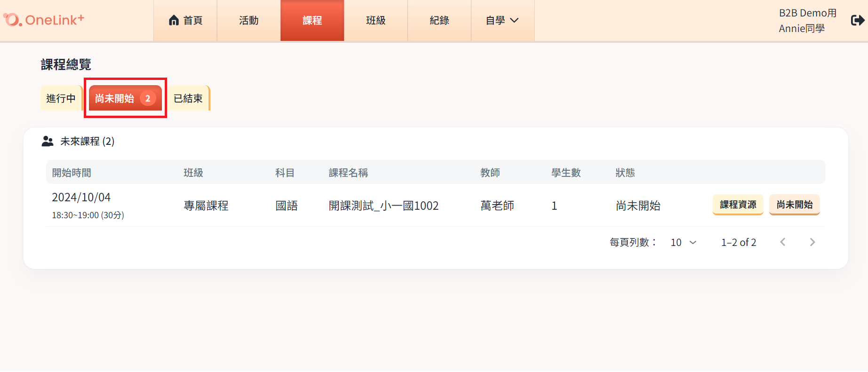Click the 開始時間 column header
Screen dimensions: 868x372
point(72,173)
